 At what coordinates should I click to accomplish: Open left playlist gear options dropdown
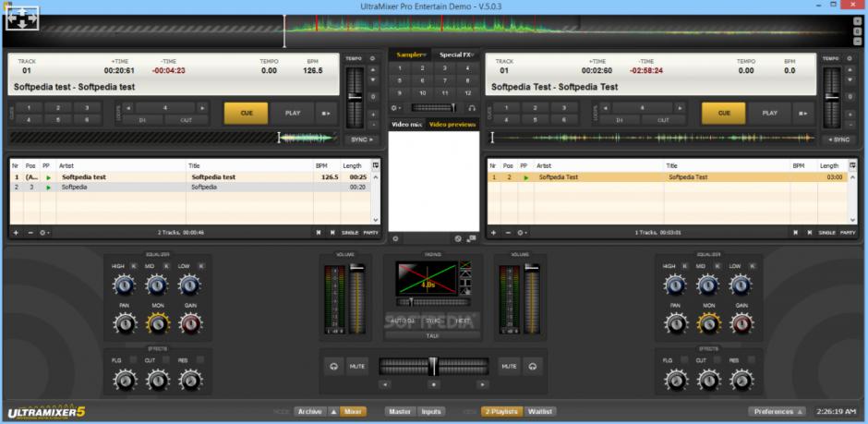[x=45, y=233]
